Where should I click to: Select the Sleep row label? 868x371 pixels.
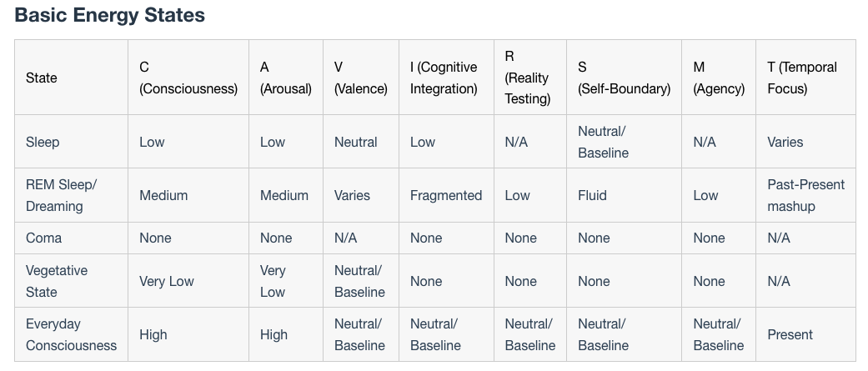pyautogui.click(x=43, y=143)
